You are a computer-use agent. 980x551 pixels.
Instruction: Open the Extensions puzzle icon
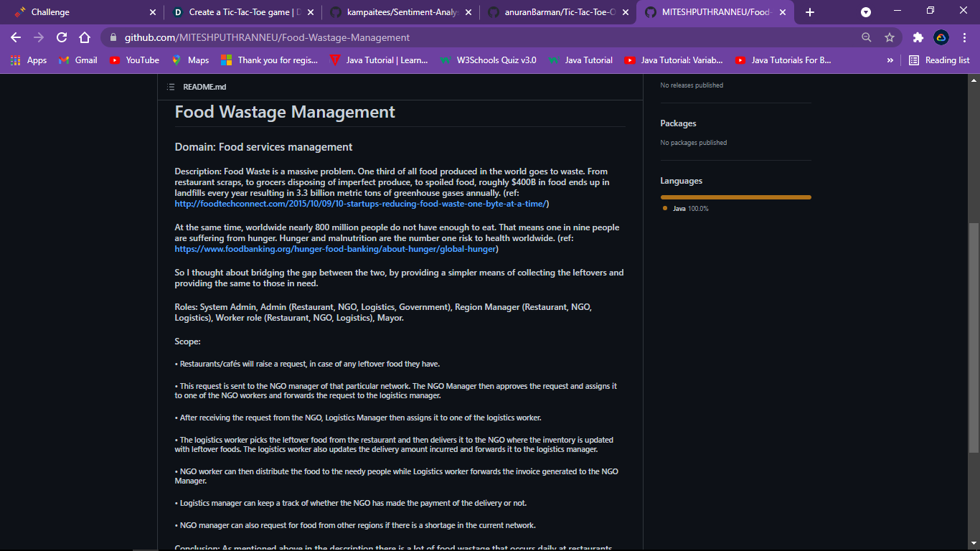click(x=918, y=37)
